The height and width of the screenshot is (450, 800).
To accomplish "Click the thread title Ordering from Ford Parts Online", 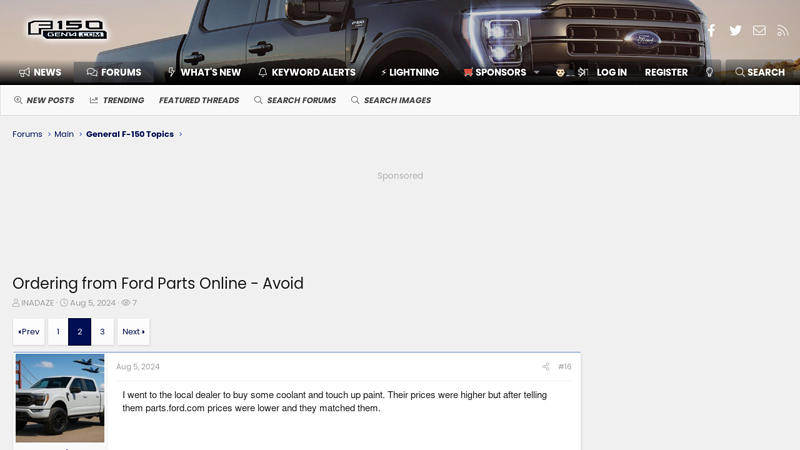I will (158, 284).
